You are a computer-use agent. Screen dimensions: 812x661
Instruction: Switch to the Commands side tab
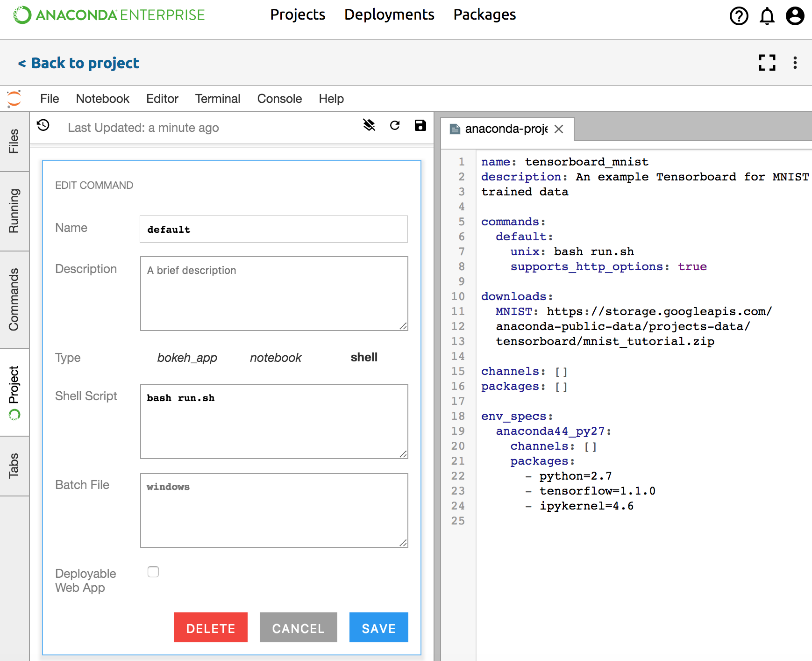click(14, 299)
